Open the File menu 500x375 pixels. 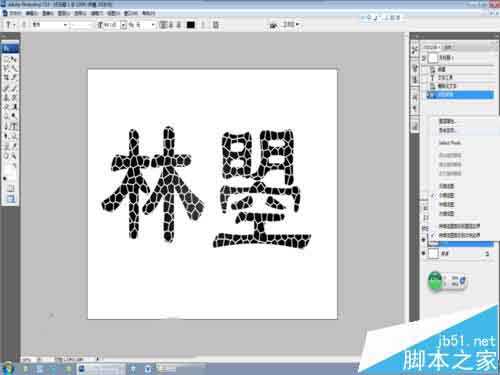[15, 13]
